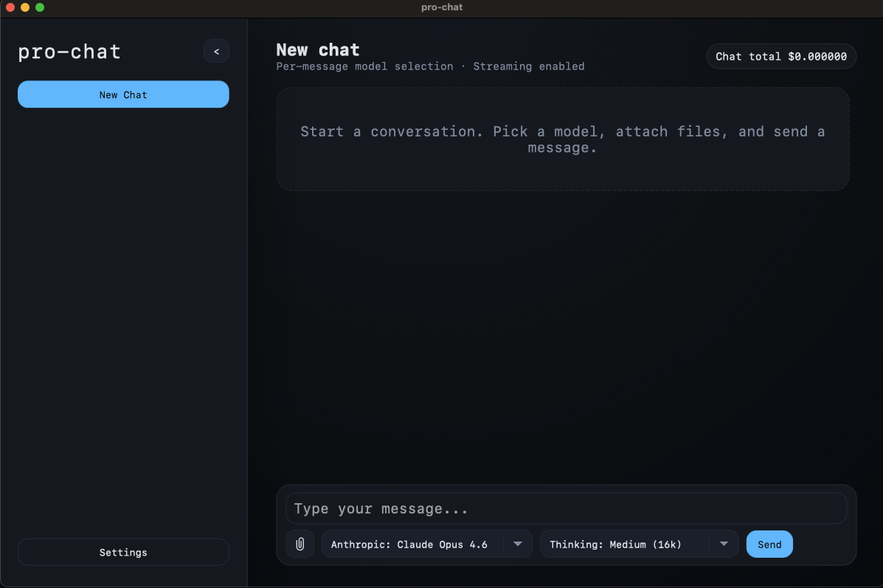Click the pro-chat window title bar text
The height and width of the screenshot is (588, 883).
442,7
